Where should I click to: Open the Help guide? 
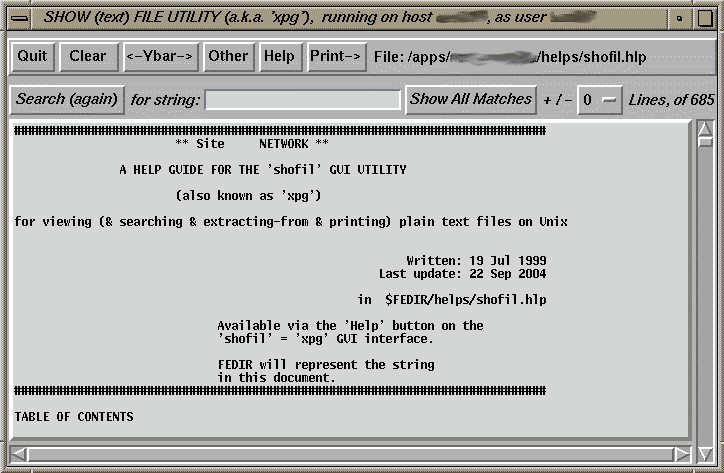(x=279, y=57)
